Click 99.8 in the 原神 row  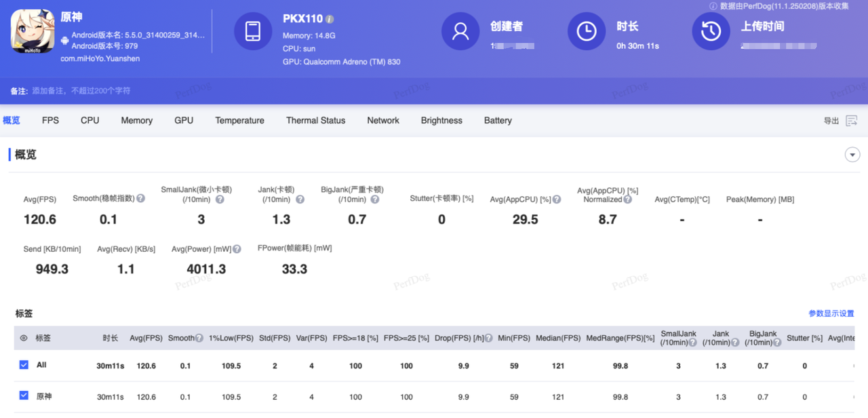click(620, 397)
